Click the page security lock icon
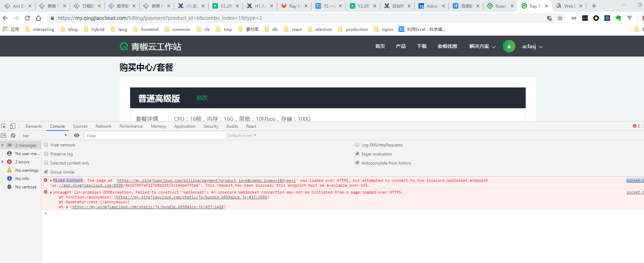This screenshot has height=263, width=644. (x=52, y=18)
